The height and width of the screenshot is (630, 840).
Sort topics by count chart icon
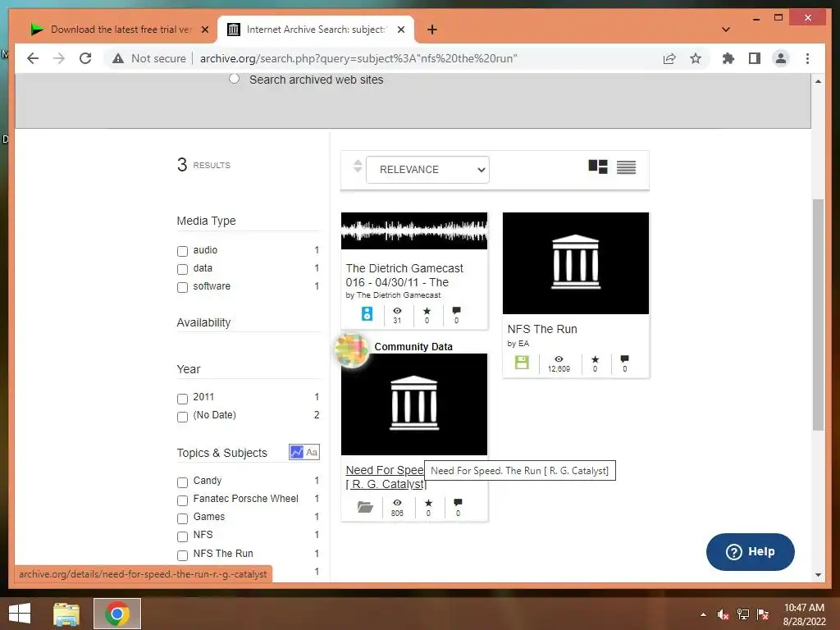tap(296, 452)
